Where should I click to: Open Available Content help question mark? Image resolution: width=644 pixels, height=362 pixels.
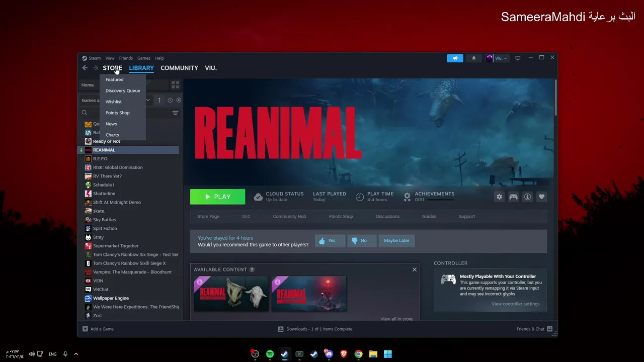[x=252, y=269]
